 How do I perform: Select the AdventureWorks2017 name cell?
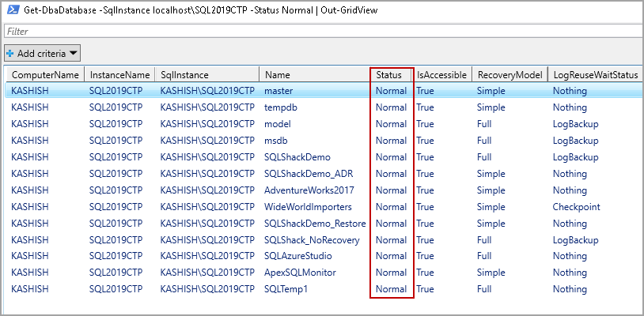pyautogui.click(x=309, y=190)
